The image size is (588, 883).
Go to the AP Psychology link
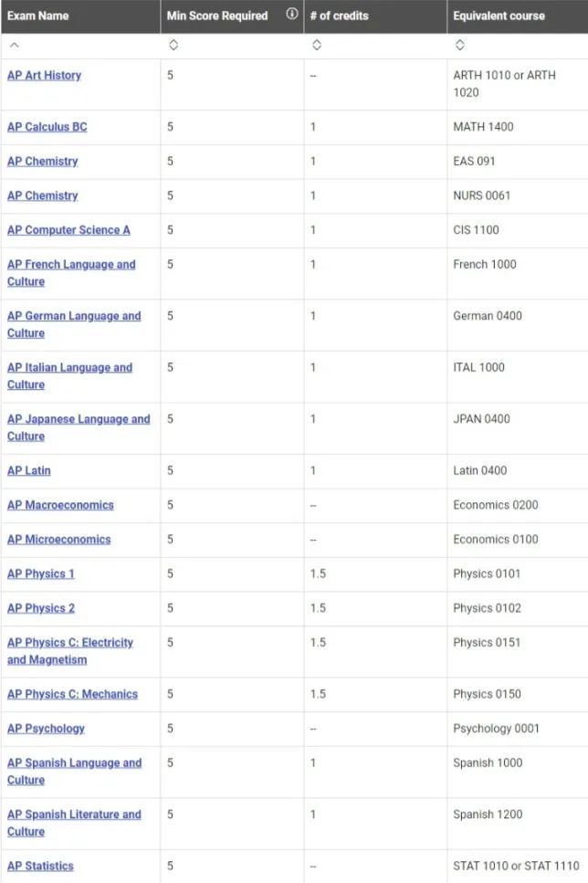click(46, 729)
